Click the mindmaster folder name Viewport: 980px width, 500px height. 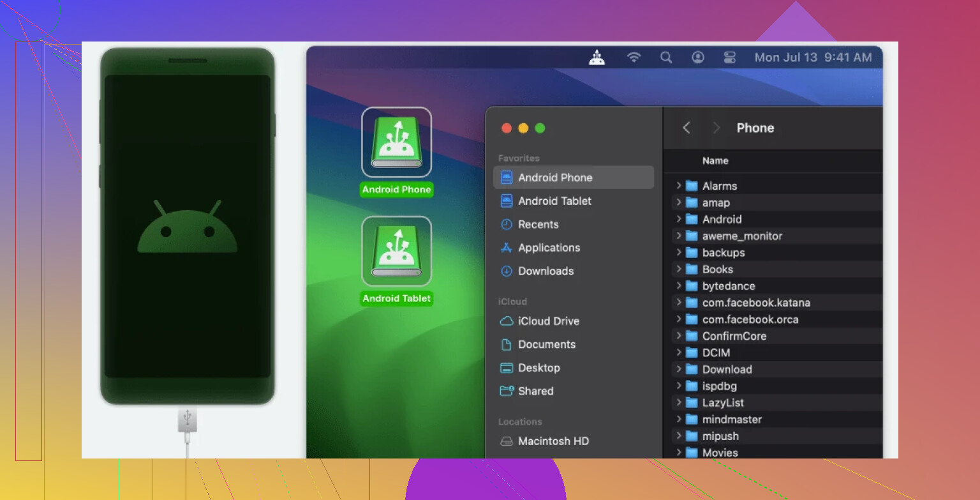732,419
